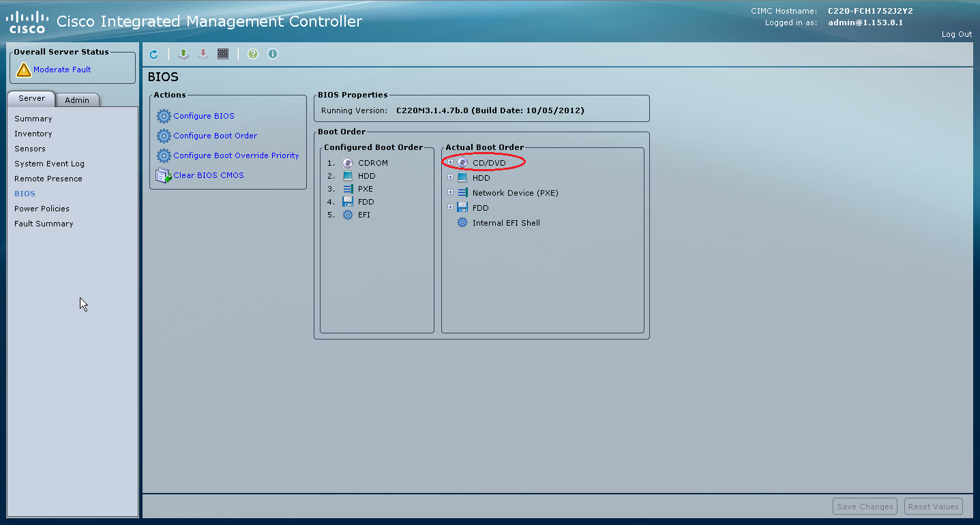Expand the HDD node in Actual Boot Order
980x525 pixels.
click(x=450, y=177)
